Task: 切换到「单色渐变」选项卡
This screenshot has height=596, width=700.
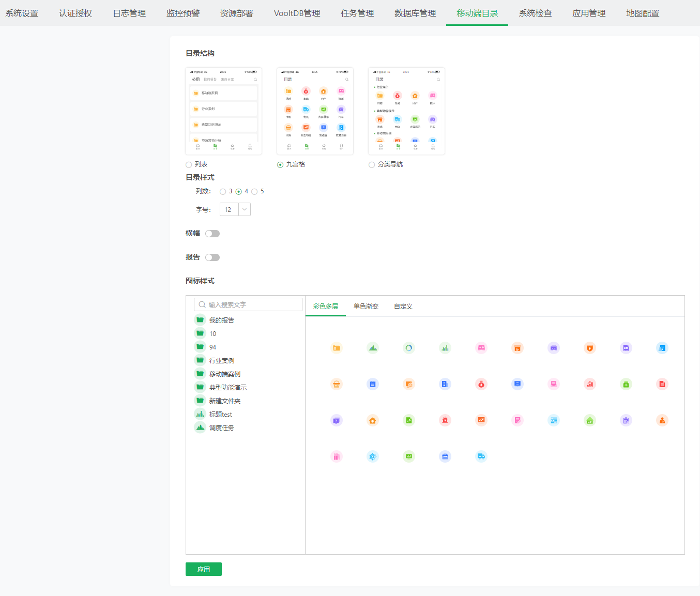Action: click(x=366, y=306)
